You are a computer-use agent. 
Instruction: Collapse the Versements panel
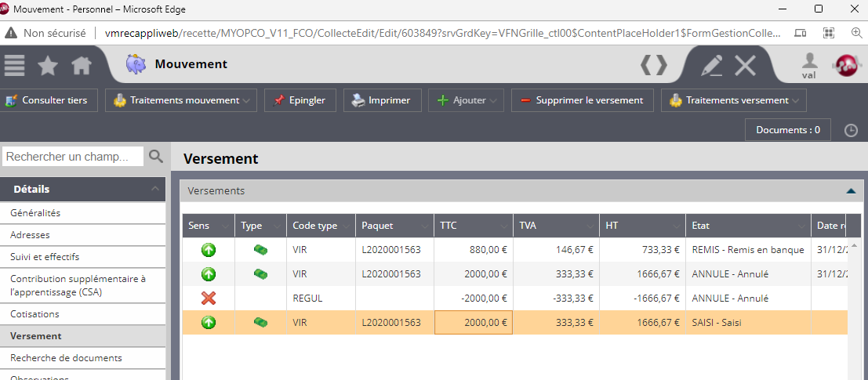tap(851, 191)
